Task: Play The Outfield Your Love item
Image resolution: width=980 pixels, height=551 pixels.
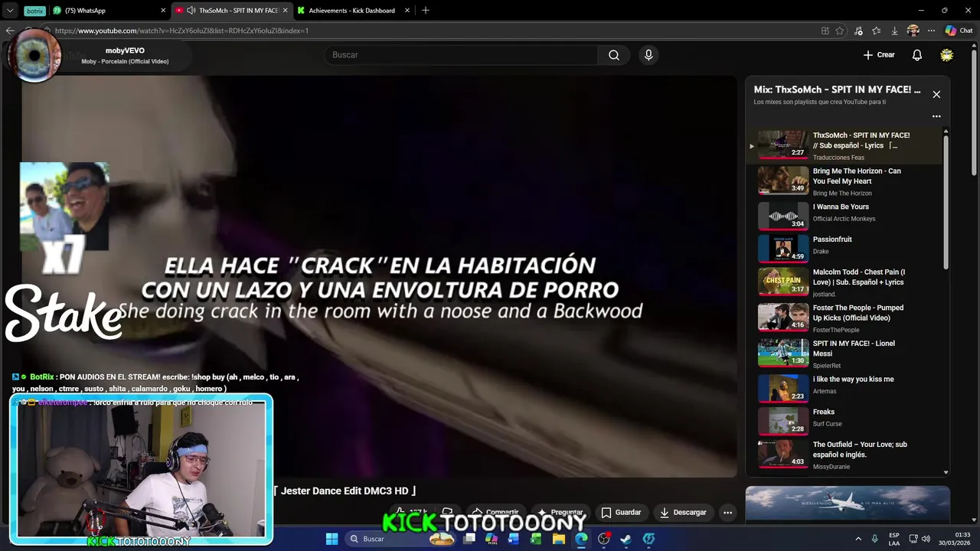Action: pyautogui.click(x=842, y=454)
